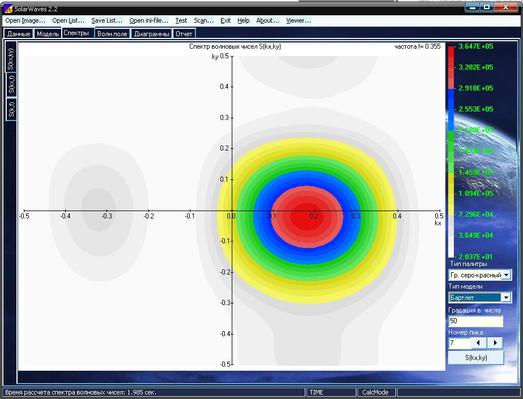Click the S(kx,ky) calculate button
Viewport: 523px width, 399px height.
tap(476, 358)
